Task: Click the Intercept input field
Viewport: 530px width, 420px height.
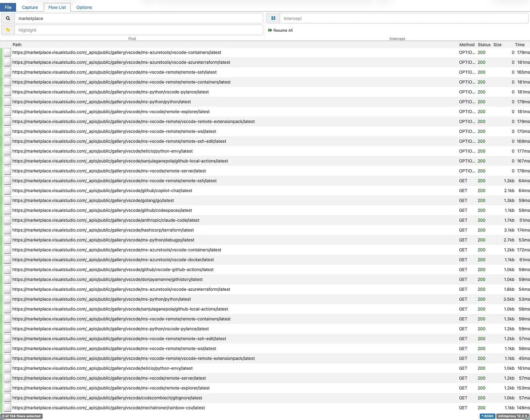Action: coord(404,18)
